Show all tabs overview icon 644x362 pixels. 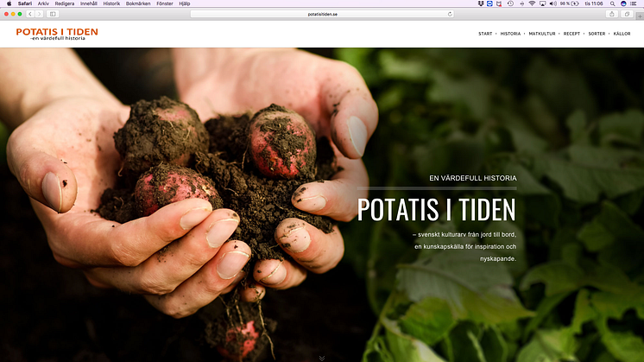click(x=627, y=14)
